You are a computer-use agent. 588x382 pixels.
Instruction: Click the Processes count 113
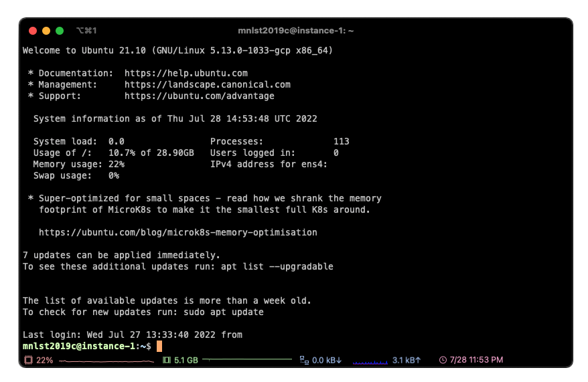[x=342, y=142]
